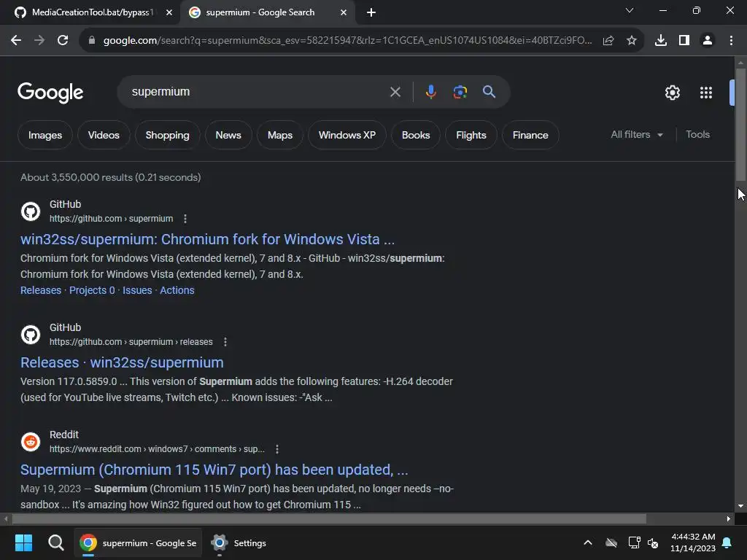The image size is (747, 560).
Task: Search by image with the Lens icon
Action: point(460,92)
